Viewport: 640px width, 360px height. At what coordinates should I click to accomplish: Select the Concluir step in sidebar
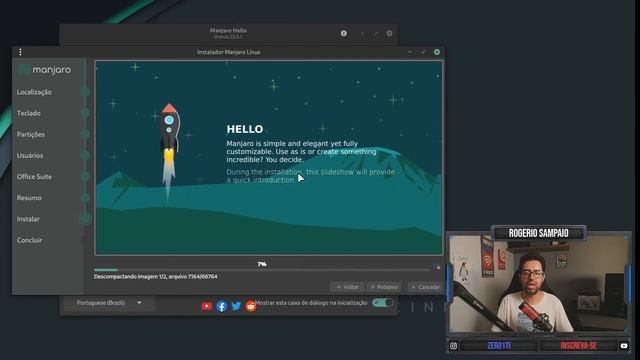tap(29, 240)
